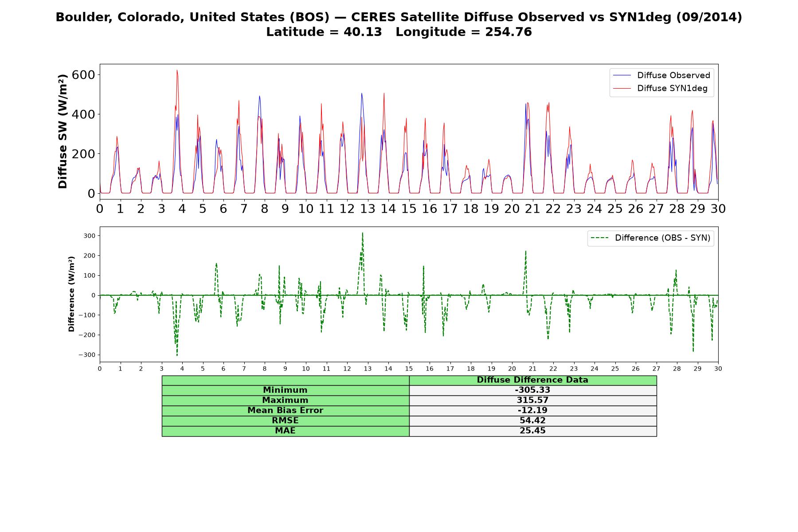
Task: Click the Mean Bias Error row label
Action: [286, 411]
